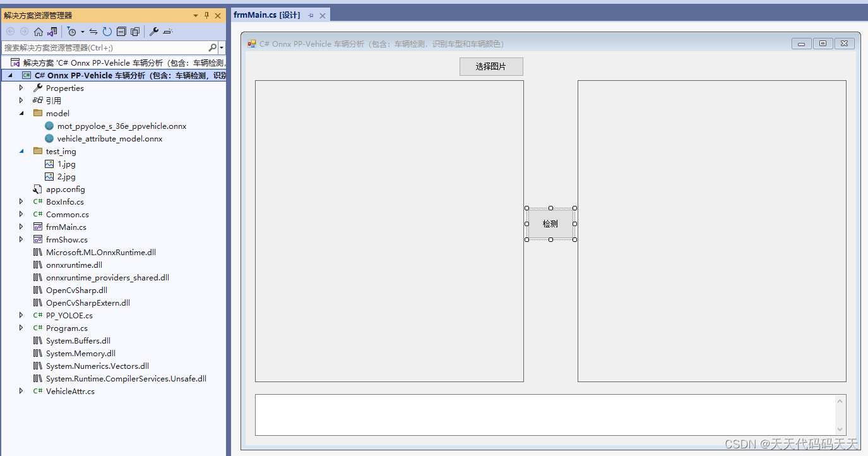The height and width of the screenshot is (456, 868).
Task: Click the scrollbar of the bottom multiline textbox
Action: point(840,414)
